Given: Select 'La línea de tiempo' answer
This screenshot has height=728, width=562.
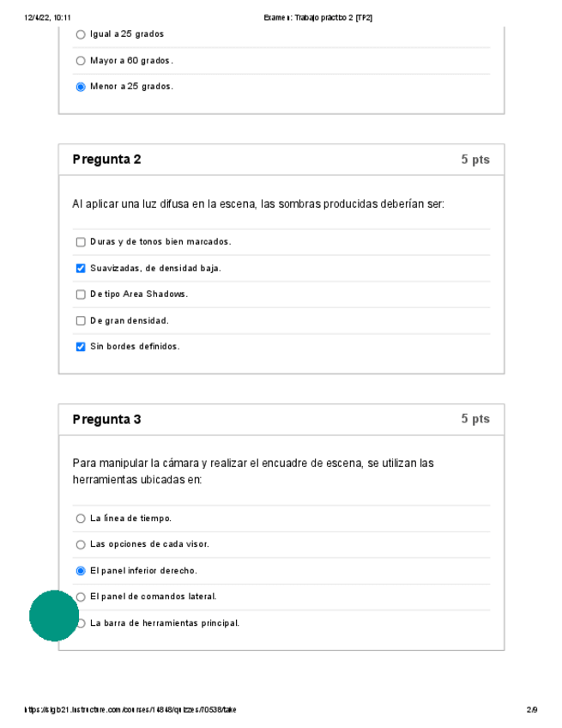Looking at the screenshot, I should tap(81, 519).
